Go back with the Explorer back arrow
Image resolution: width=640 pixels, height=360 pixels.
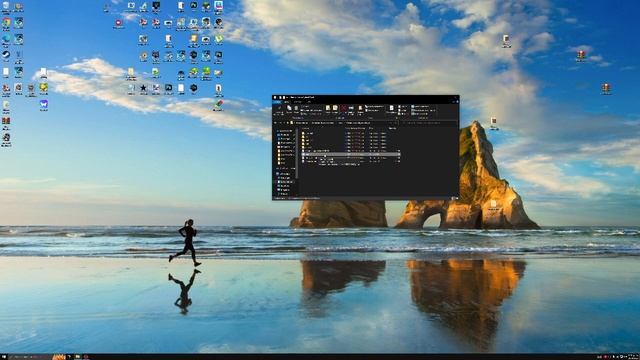tap(275, 123)
